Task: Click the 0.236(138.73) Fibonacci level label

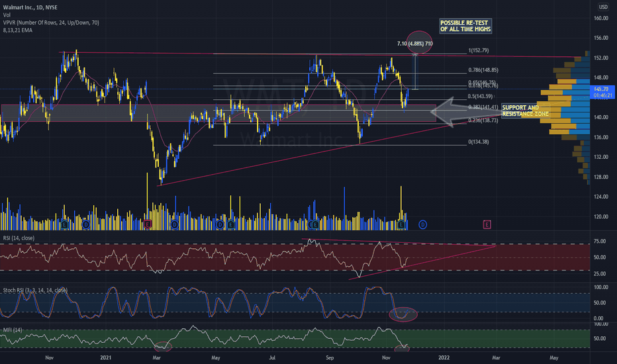Action: click(483, 120)
